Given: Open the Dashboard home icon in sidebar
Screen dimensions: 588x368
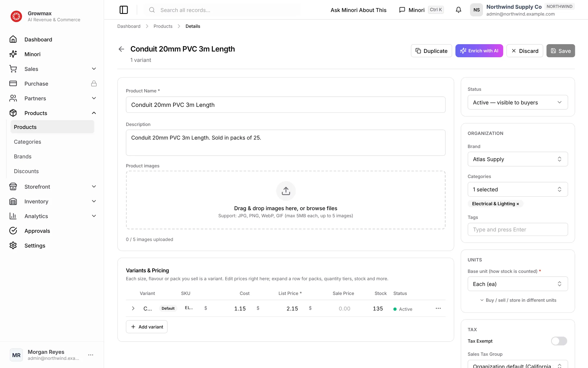Looking at the screenshot, I should 13,39.
